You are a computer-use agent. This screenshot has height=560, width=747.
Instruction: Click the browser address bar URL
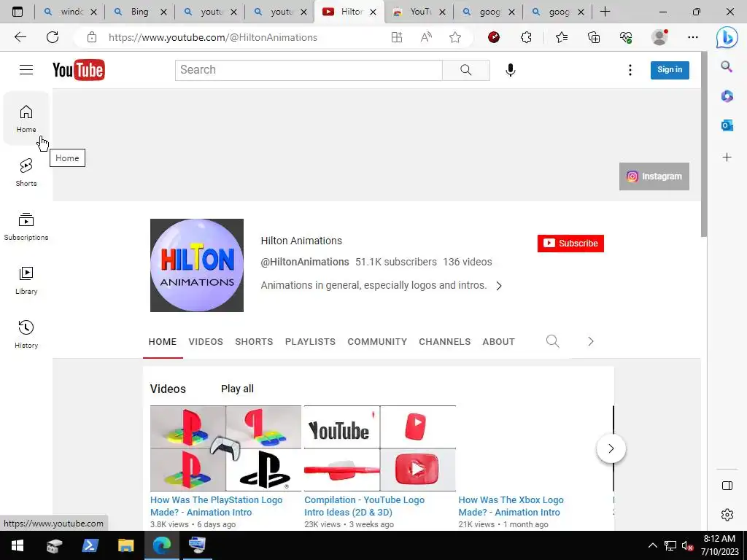[213, 37]
